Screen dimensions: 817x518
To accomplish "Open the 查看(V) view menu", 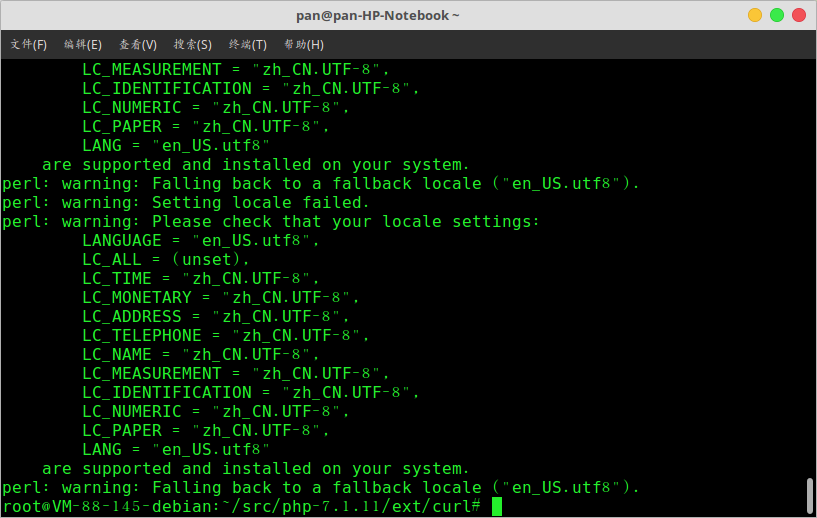I will (x=138, y=45).
